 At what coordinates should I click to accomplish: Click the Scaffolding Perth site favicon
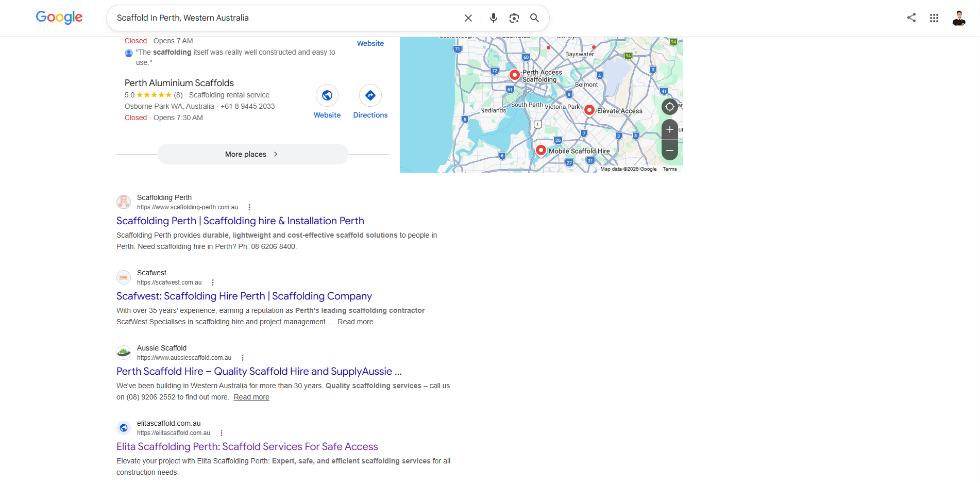pos(124,202)
